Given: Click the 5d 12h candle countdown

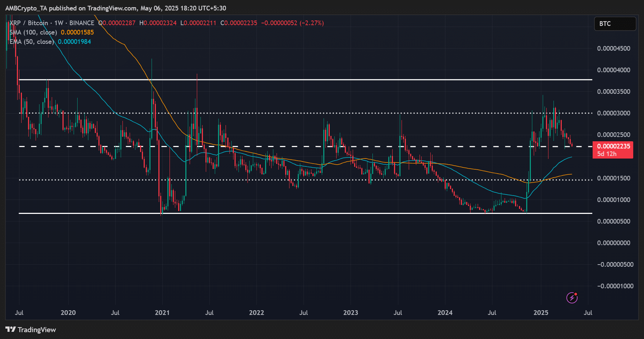Looking at the screenshot, I should click(x=607, y=154).
